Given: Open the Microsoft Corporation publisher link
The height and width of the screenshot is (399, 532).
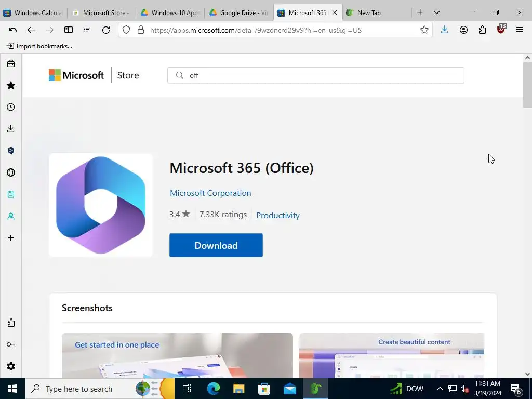Looking at the screenshot, I should click(211, 193).
